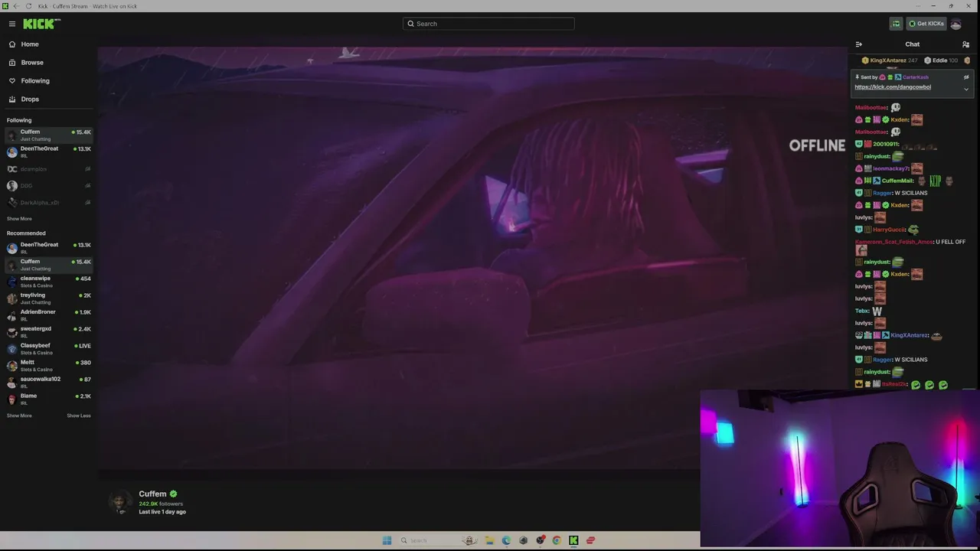
Task: Focus the Kick search box
Action: pyautogui.click(x=488, y=24)
